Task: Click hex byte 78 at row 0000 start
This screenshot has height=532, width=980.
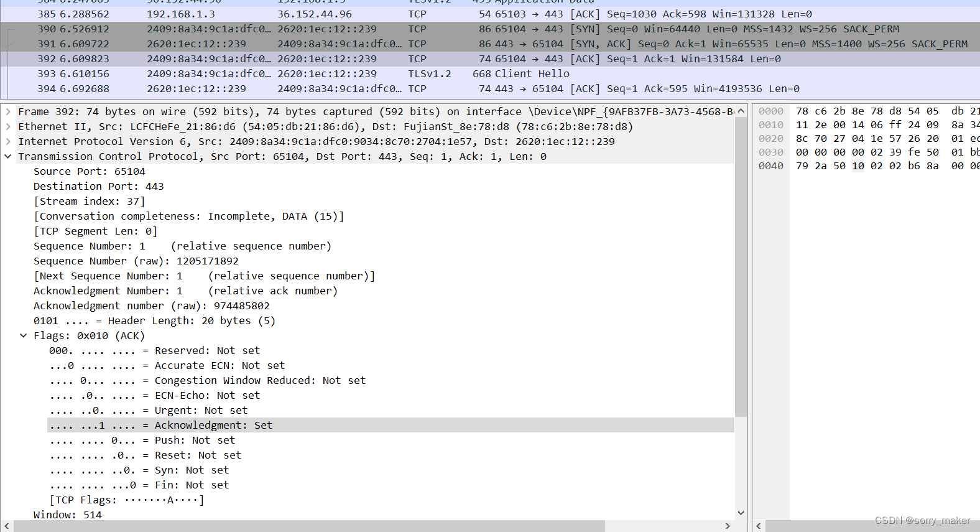Action: click(x=802, y=111)
